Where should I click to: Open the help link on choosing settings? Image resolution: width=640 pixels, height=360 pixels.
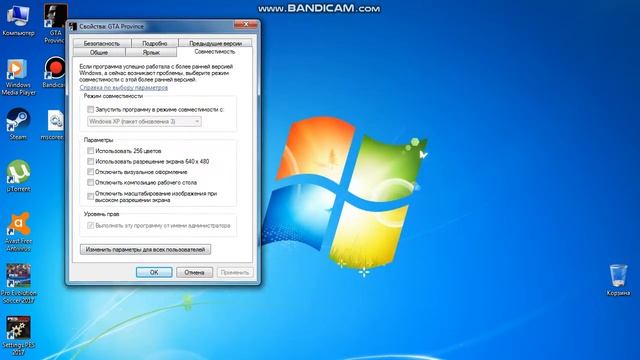point(123,88)
